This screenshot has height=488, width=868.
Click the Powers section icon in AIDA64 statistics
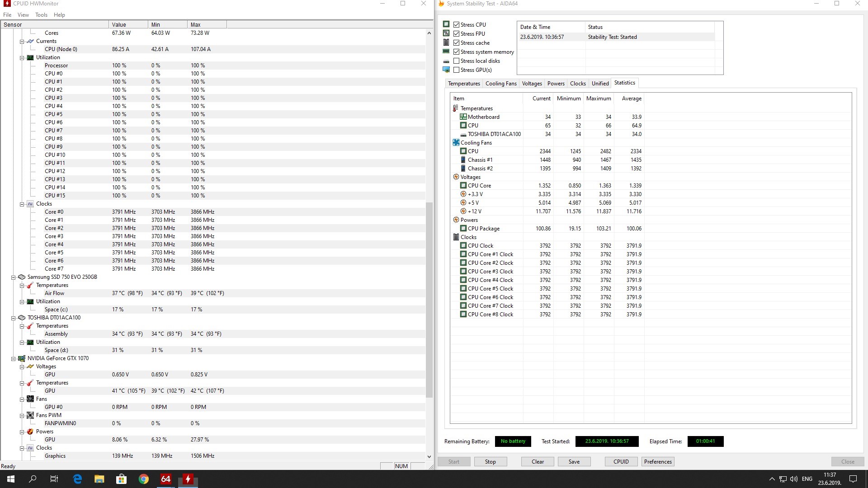tap(456, 220)
